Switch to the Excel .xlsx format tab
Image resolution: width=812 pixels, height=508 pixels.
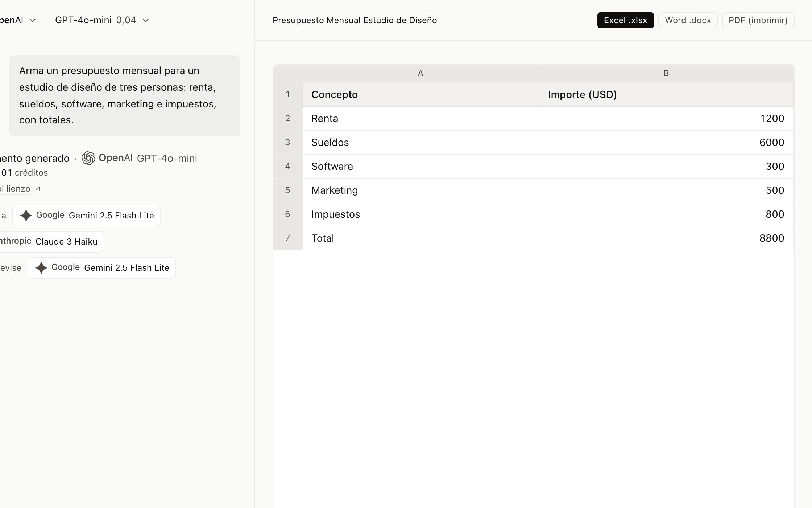click(x=625, y=20)
